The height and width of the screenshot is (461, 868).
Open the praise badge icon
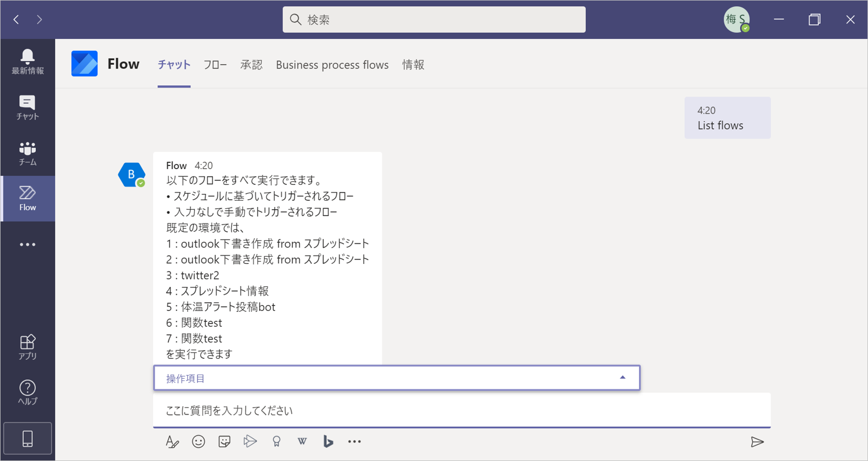(276, 442)
